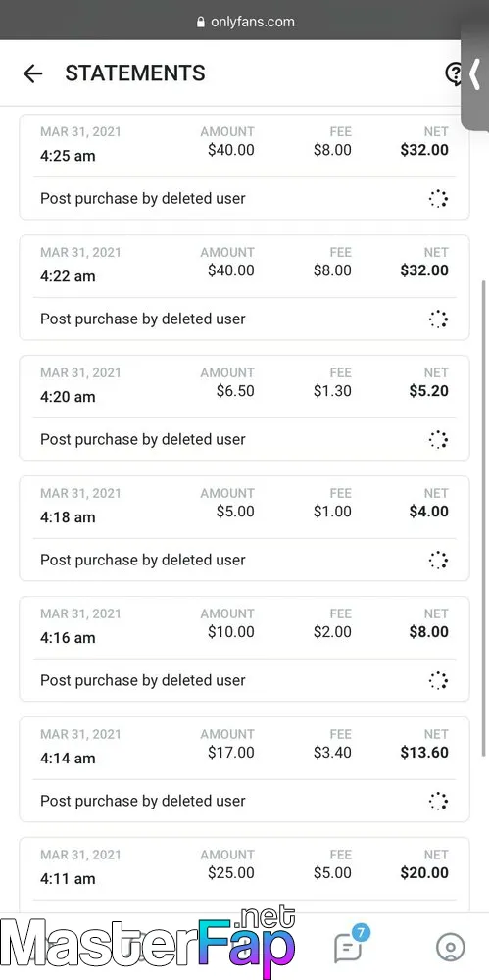Expand the side panel chevron handle
The width and height of the screenshot is (489, 980).
[x=475, y=78]
